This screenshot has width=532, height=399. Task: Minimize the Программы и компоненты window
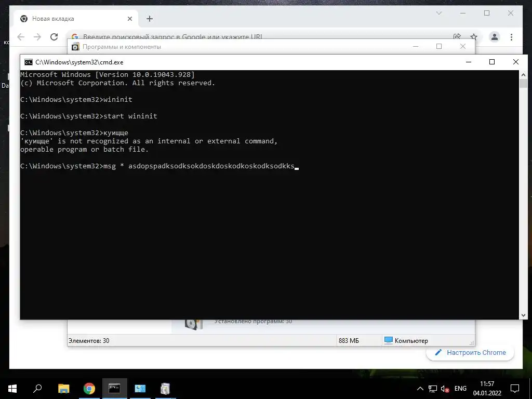[x=415, y=46]
